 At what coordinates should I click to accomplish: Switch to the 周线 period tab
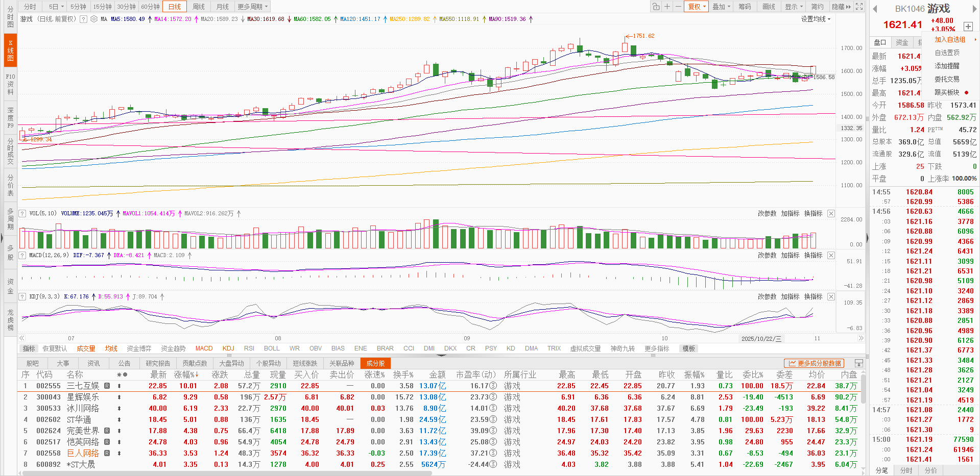tap(199, 7)
